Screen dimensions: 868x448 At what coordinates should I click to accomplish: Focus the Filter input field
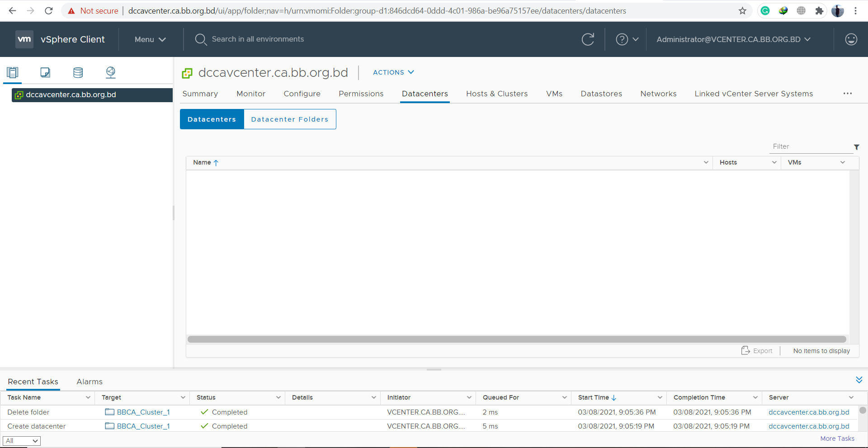tap(811, 146)
